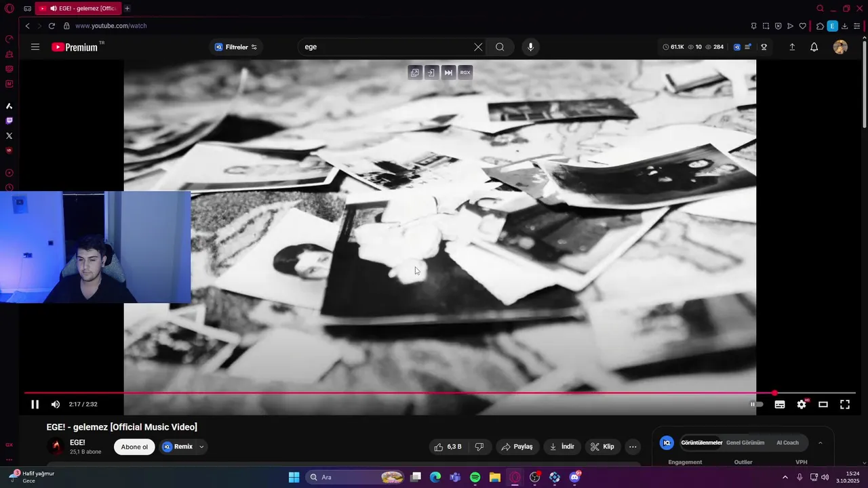Click the address bar URL youtube.com/watch
The image size is (868, 488).
111,26
